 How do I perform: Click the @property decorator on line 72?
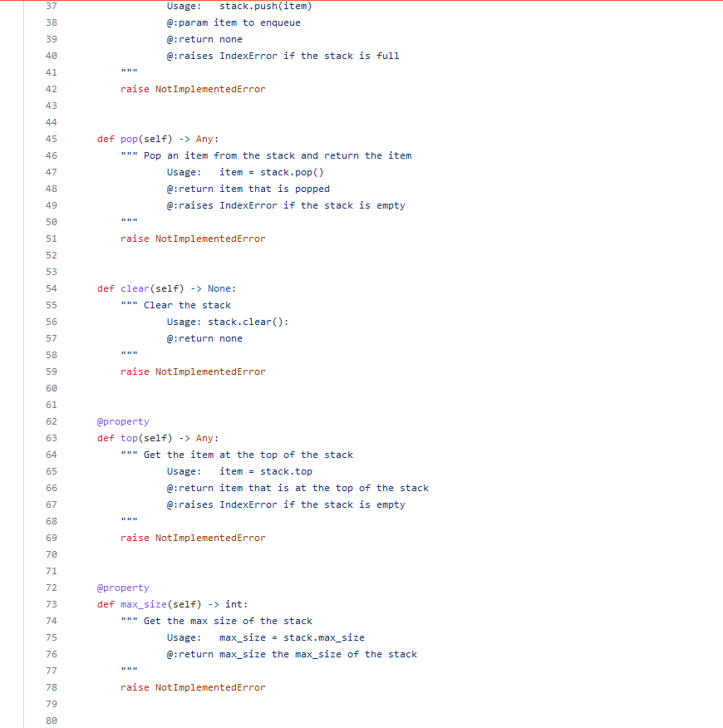(122, 588)
